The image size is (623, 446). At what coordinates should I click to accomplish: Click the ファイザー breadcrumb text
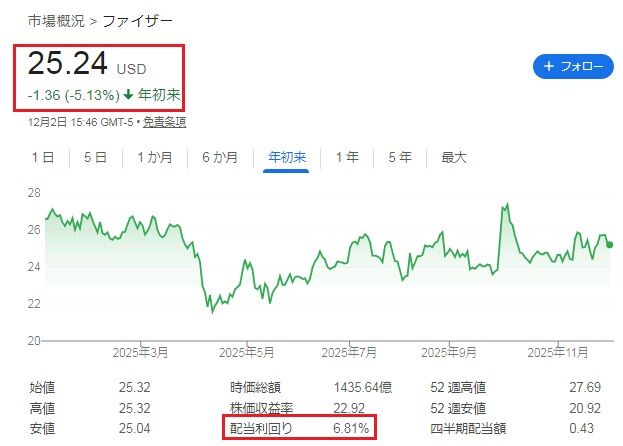point(137,21)
